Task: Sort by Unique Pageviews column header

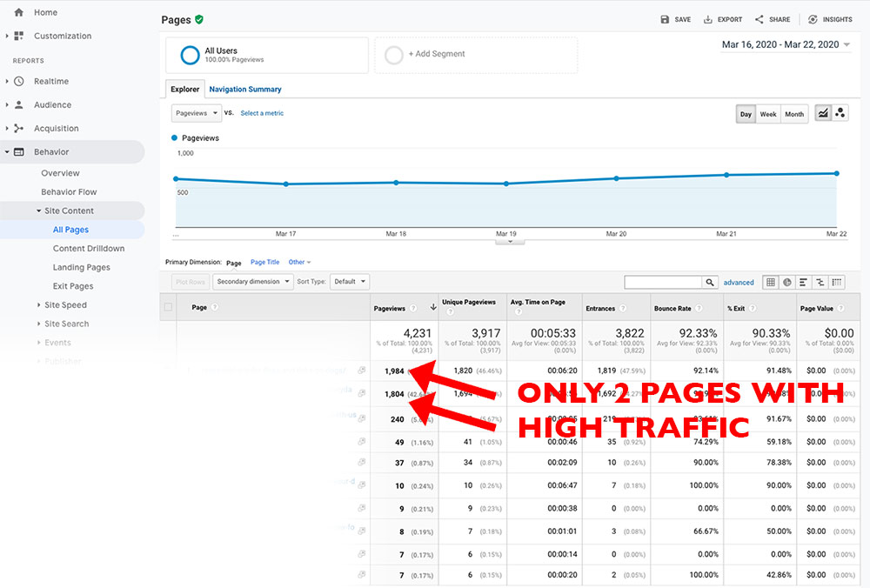Action: [x=469, y=303]
